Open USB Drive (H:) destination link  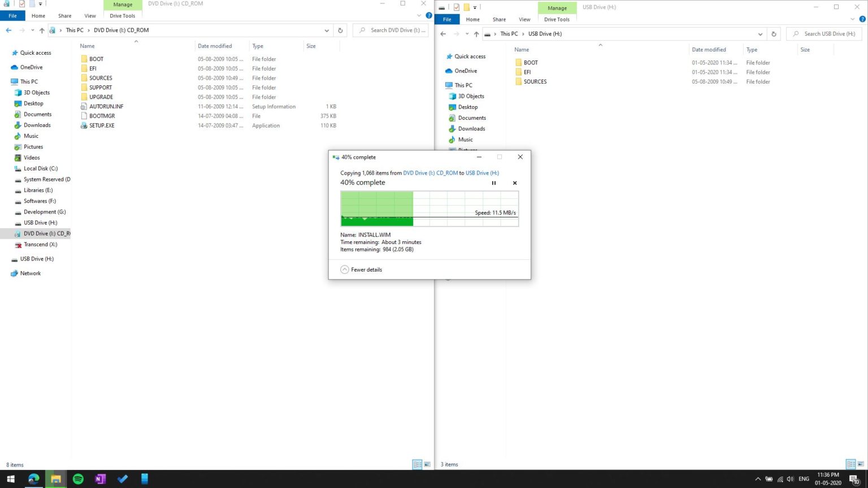pos(482,173)
